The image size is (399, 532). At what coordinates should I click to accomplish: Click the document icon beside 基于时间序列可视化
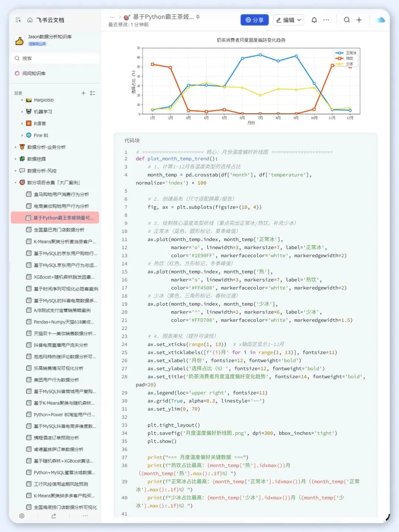pos(28,289)
